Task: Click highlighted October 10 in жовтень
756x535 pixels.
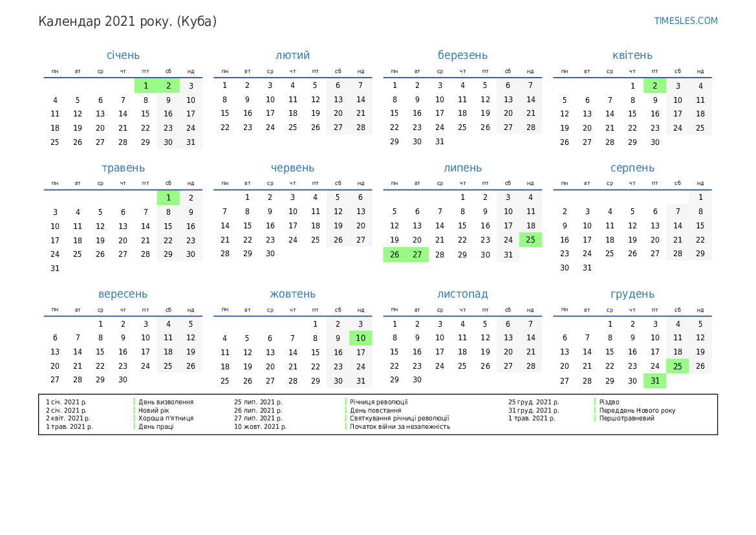Action: [361, 338]
